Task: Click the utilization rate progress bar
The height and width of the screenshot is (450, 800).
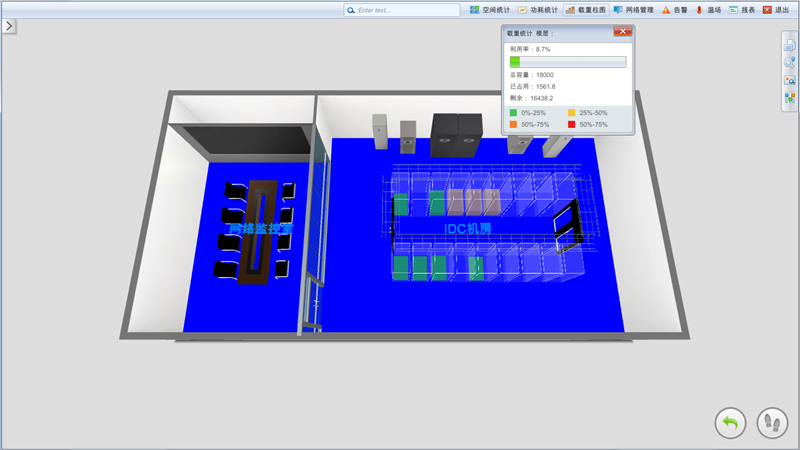Action: 567,62
